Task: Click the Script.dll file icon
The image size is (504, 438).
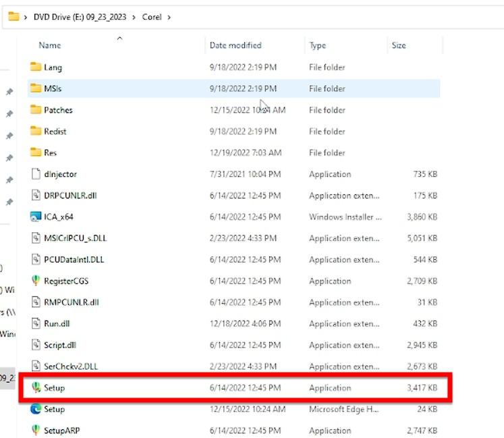Action: [x=36, y=345]
